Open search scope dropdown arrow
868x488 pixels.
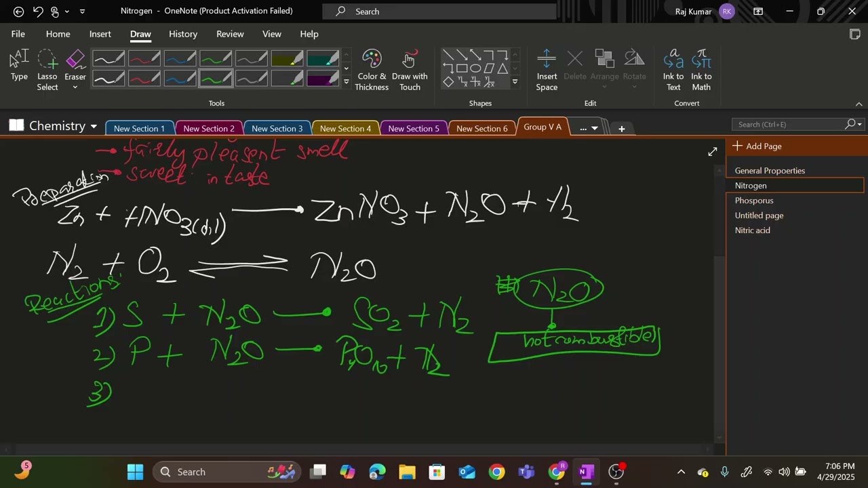pyautogui.click(x=860, y=125)
